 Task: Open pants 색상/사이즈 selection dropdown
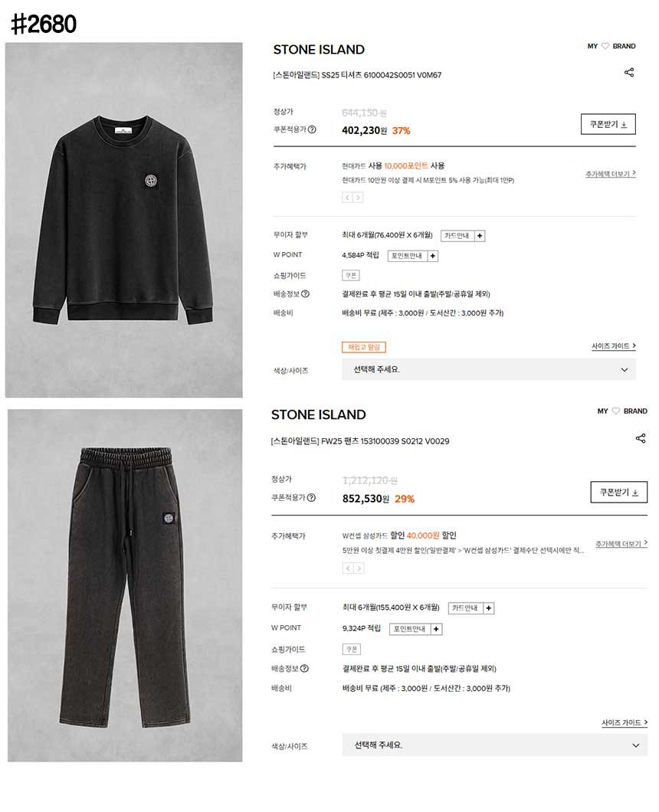[x=495, y=745]
